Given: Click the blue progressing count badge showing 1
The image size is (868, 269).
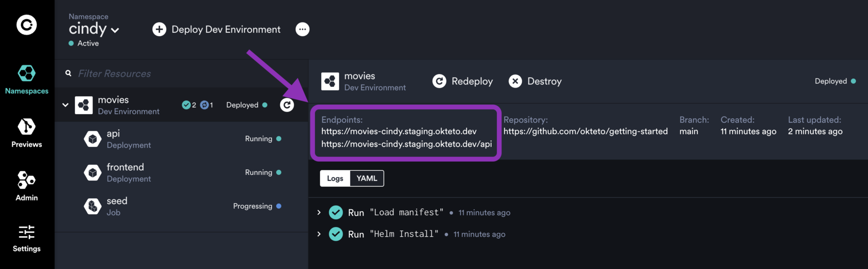Looking at the screenshot, I should (207, 105).
